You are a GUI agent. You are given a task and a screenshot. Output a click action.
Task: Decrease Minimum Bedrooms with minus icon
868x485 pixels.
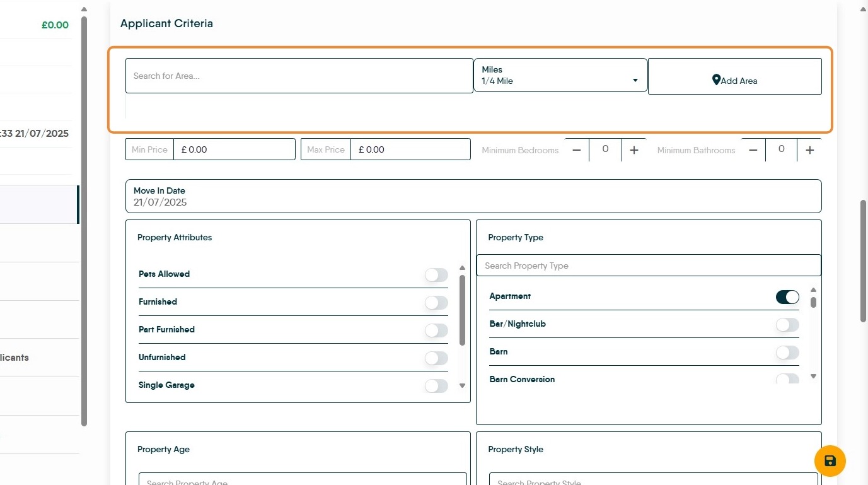pyautogui.click(x=577, y=150)
